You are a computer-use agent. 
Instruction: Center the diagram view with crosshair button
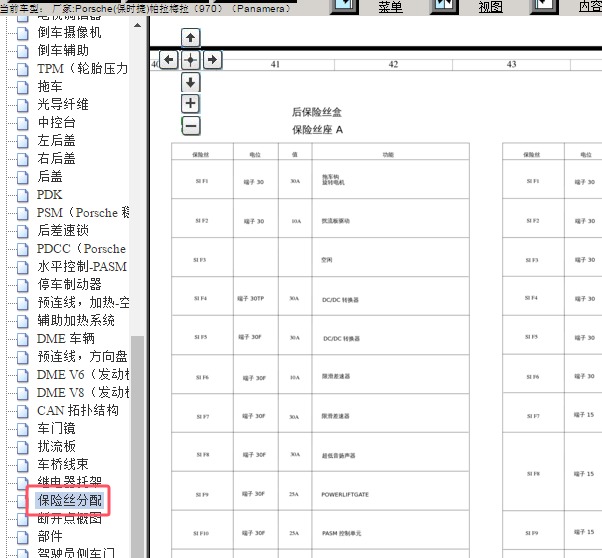coord(190,60)
